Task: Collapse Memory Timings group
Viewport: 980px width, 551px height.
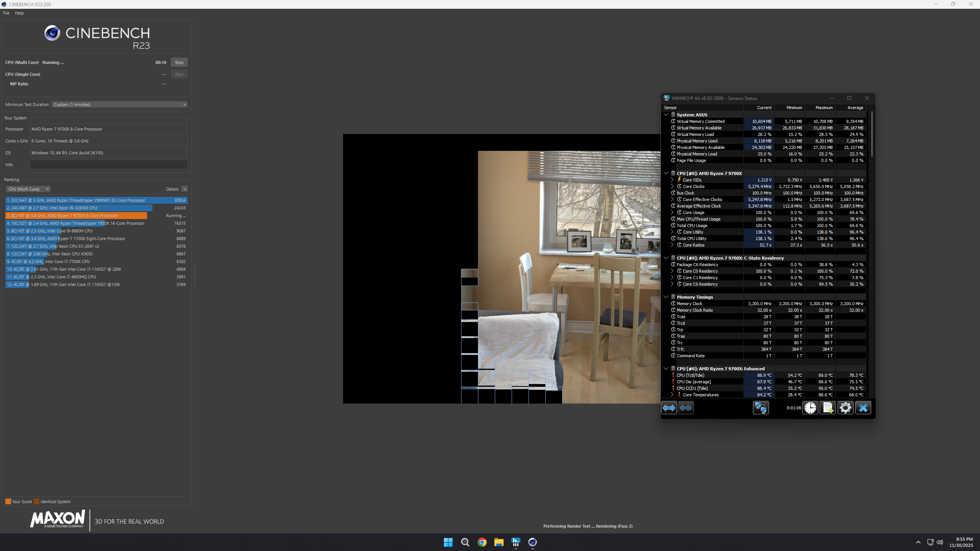Action: 666,297
